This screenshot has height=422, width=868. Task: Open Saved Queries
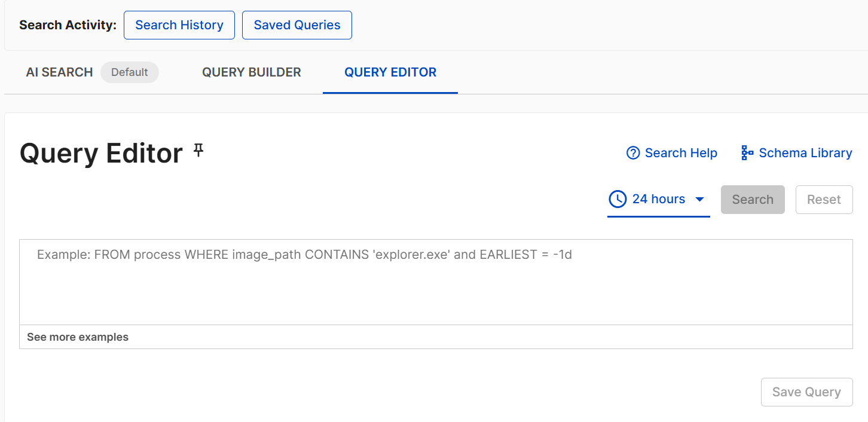(x=297, y=25)
